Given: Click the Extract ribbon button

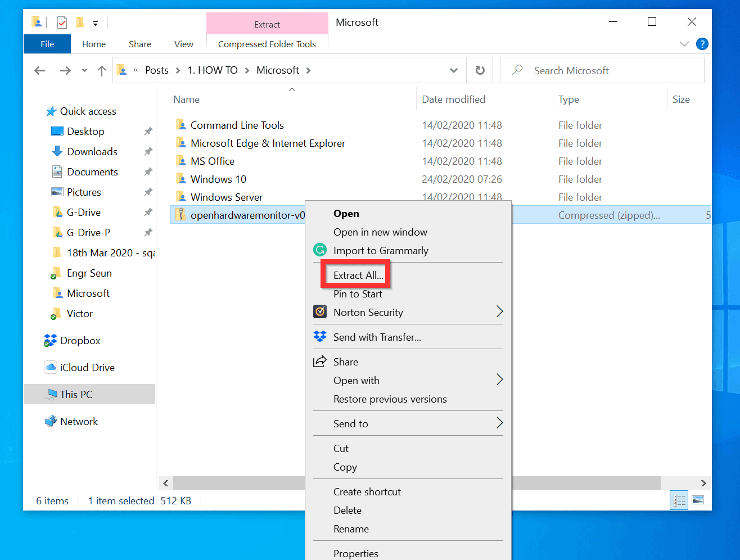Looking at the screenshot, I should pos(267,24).
